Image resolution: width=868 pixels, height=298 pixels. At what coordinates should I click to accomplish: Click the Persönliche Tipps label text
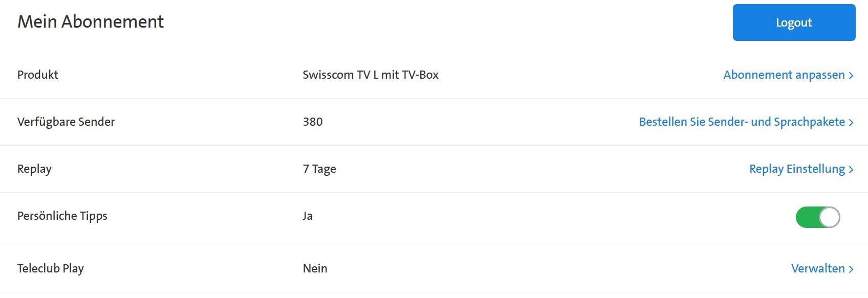[62, 216]
